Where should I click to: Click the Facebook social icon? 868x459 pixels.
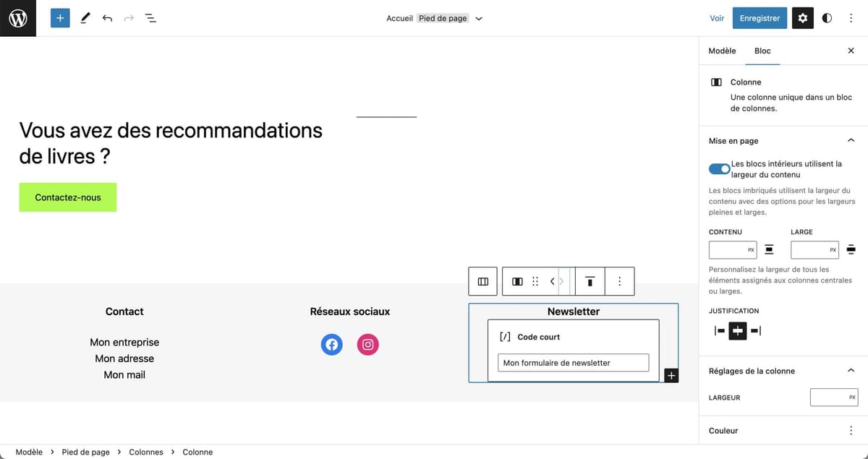coord(331,345)
